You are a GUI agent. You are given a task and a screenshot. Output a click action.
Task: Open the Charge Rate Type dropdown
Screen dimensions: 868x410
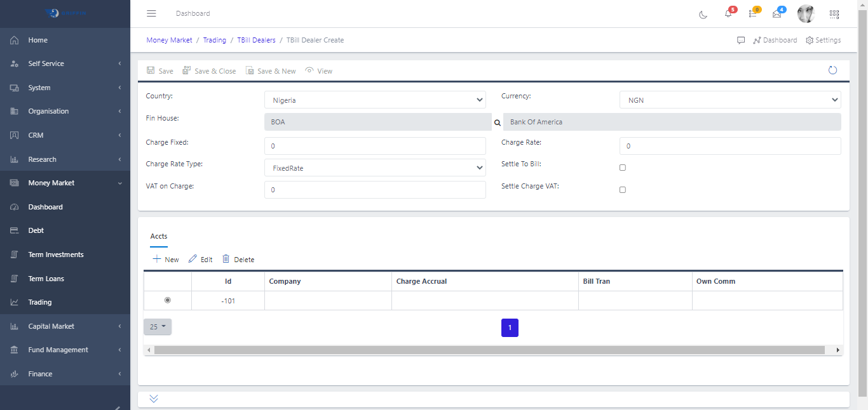pos(375,168)
